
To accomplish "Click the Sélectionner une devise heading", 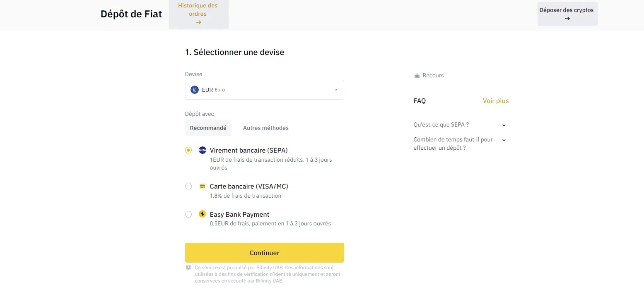I will 235,52.
